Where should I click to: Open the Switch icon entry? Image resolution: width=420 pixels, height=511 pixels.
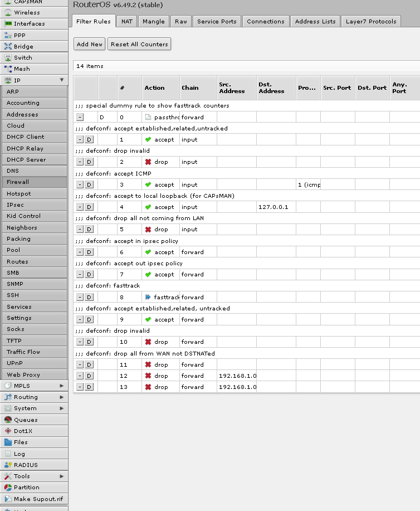pyautogui.click(x=8, y=58)
